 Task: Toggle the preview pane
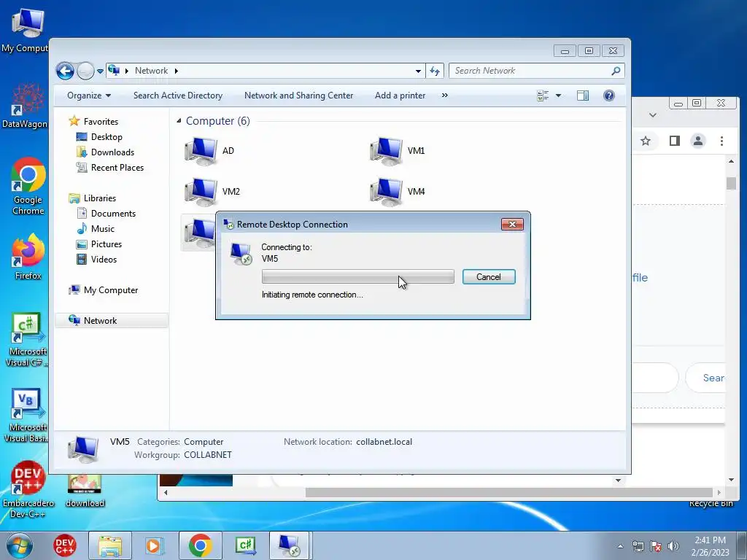(x=583, y=96)
